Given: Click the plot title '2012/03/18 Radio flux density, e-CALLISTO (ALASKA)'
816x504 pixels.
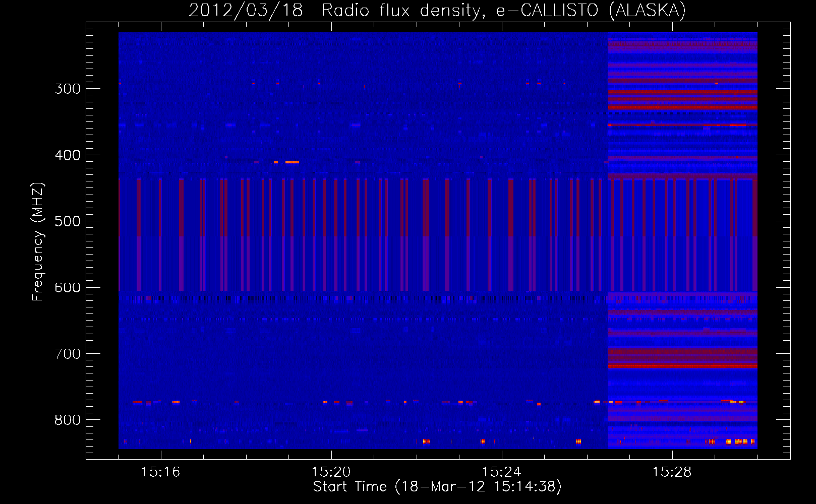Looking at the screenshot, I should pos(437,10).
